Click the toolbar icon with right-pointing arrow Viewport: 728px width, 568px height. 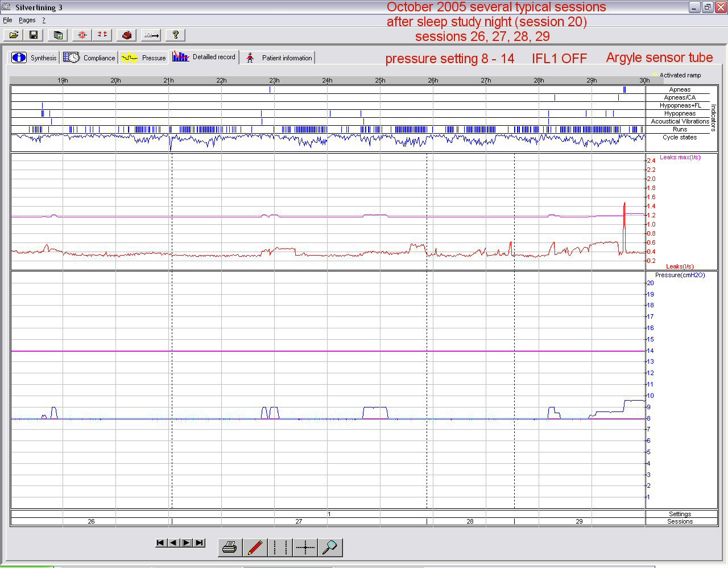tap(151, 35)
